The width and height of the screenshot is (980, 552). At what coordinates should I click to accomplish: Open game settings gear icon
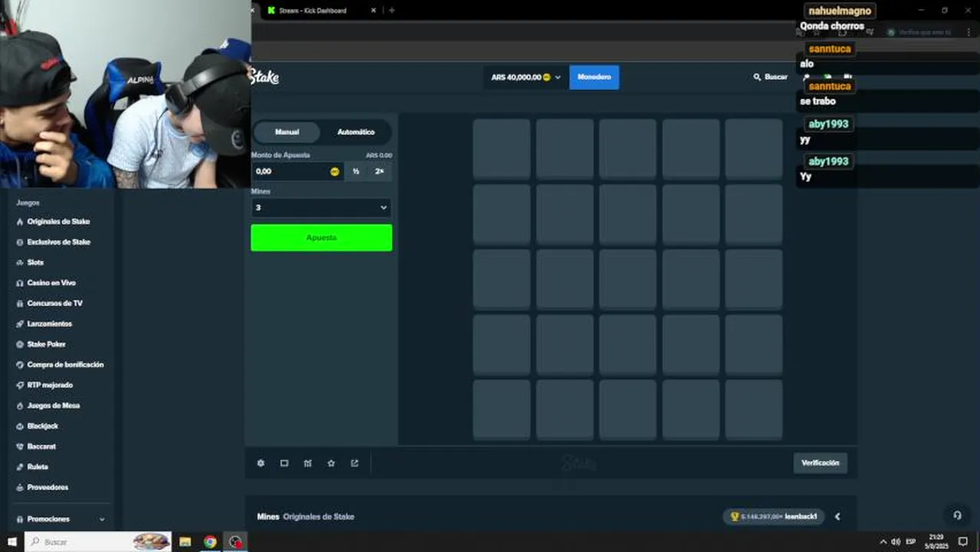261,463
